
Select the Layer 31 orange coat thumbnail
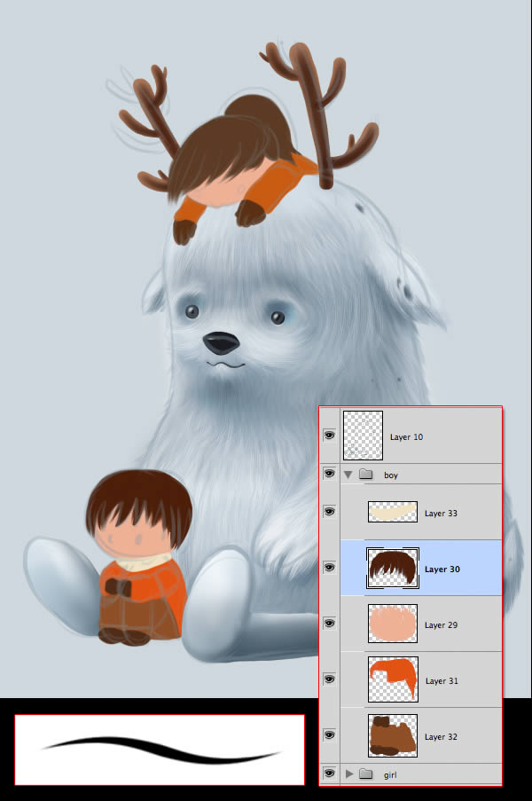(393, 679)
